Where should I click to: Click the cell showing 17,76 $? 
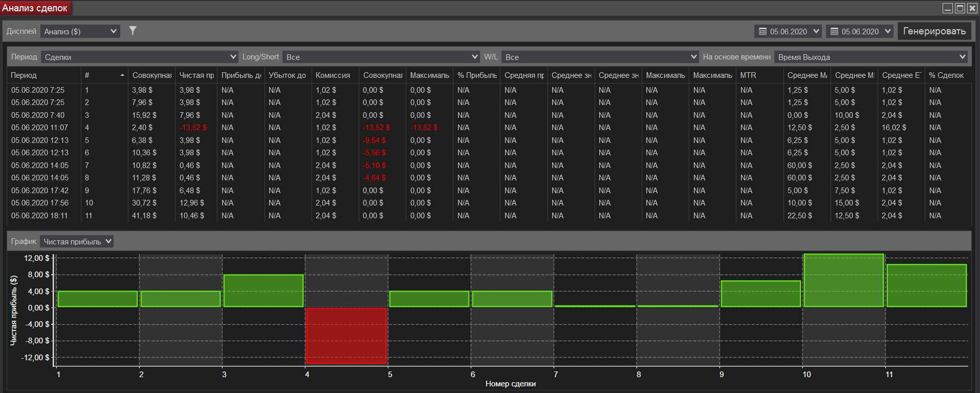[144, 191]
